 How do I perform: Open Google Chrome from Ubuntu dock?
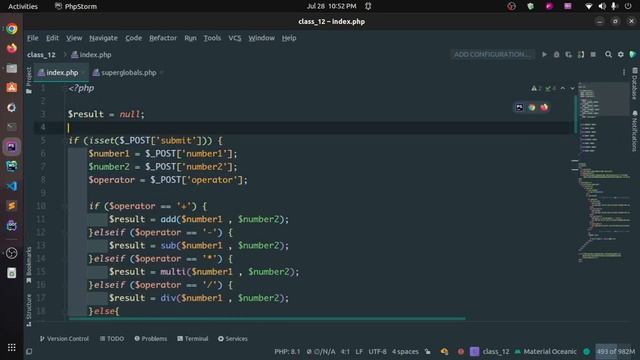[11, 29]
